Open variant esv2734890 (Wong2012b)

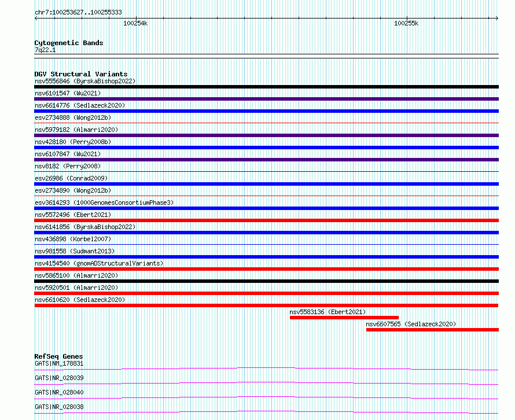click(x=73, y=190)
